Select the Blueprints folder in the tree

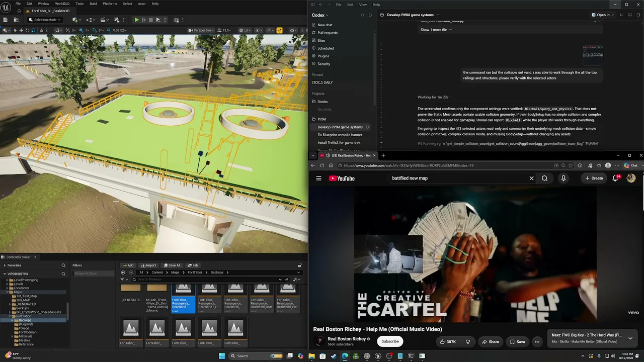point(26,324)
